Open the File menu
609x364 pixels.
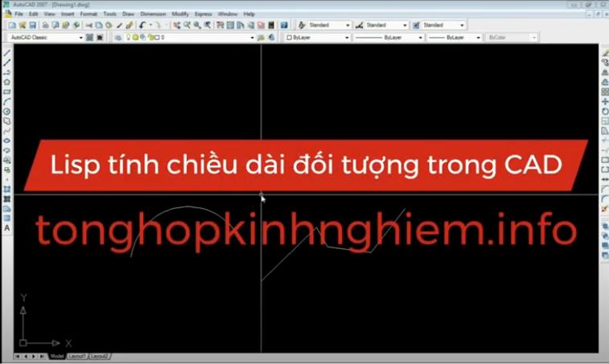coord(19,14)
